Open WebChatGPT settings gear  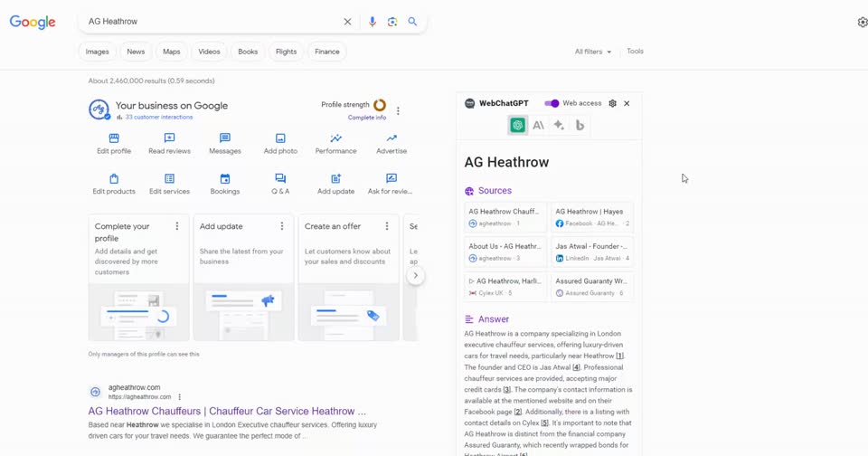pos(612,104)
